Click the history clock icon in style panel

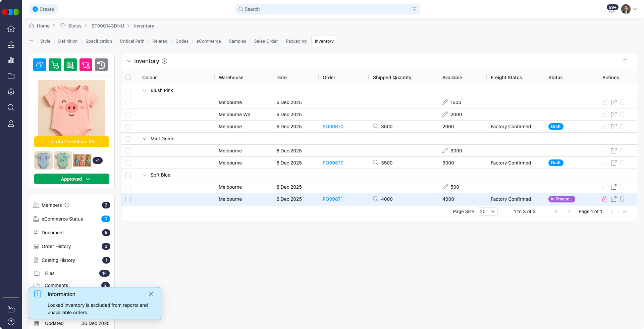(x=101, y=65)
